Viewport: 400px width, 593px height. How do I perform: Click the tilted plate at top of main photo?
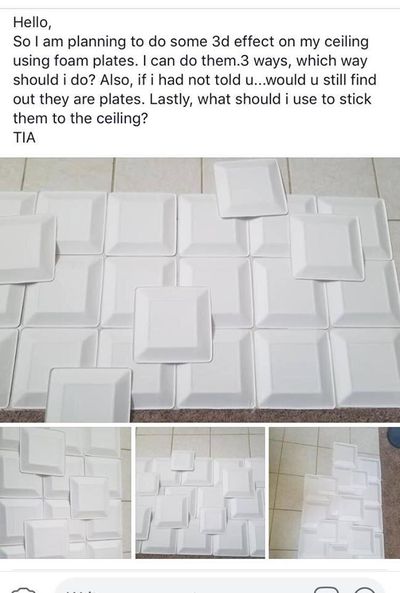(250, 188)
